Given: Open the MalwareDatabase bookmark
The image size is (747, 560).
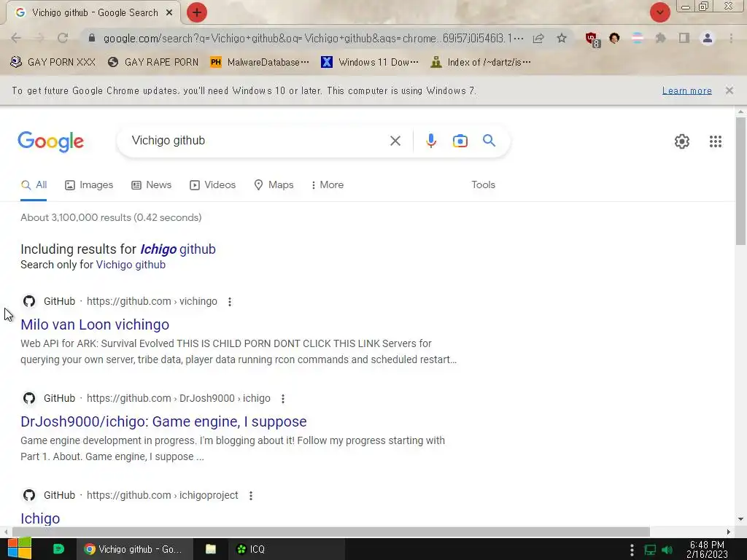Looking at the screenshot, I should point(260,63).
